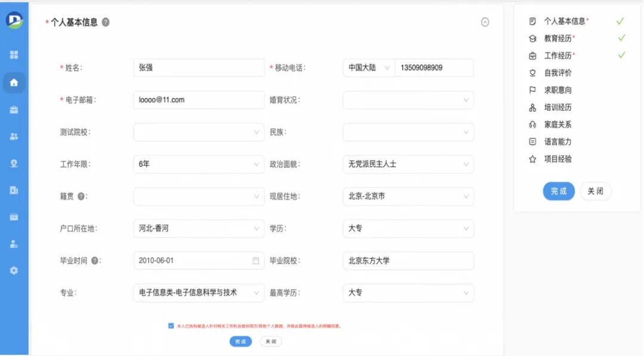
Task: Click the document icon below the briefcase in sidebar
Action: [x=14, y=190]
